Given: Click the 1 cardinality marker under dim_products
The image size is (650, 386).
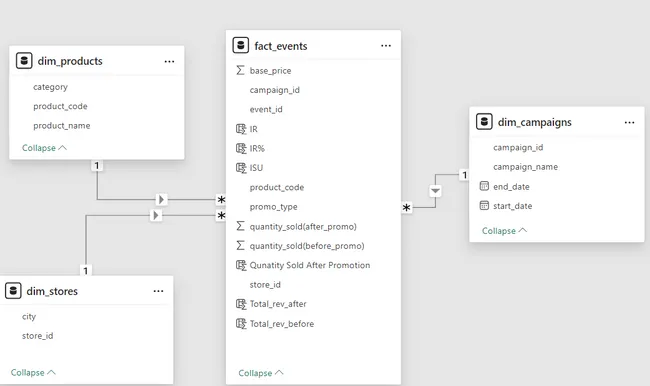Looking at the screenshot, I should pos(97,166).
